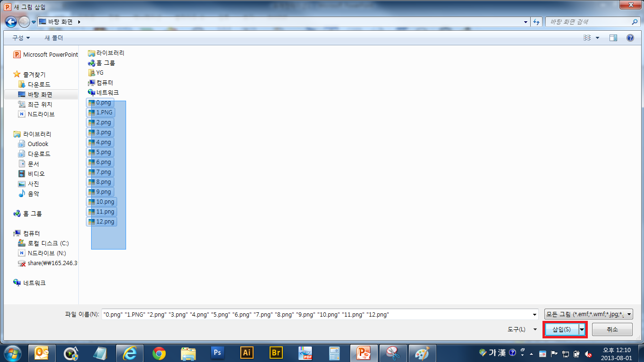Open the file type filter dropdown
Image resolution: width=644 pixels, height=362 pixels.
pyautogui.click(x=588, y=314)
